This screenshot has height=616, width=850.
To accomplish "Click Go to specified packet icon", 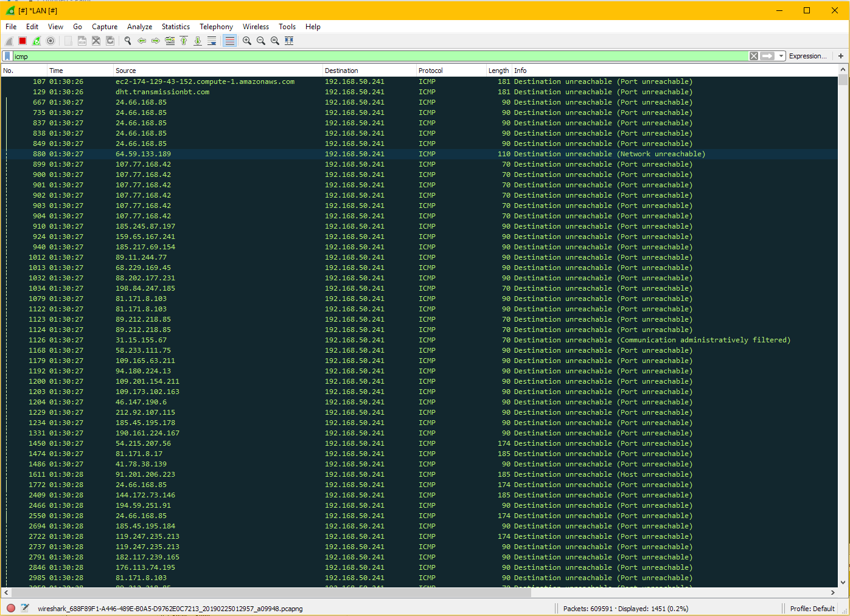I will coord(170,41).
